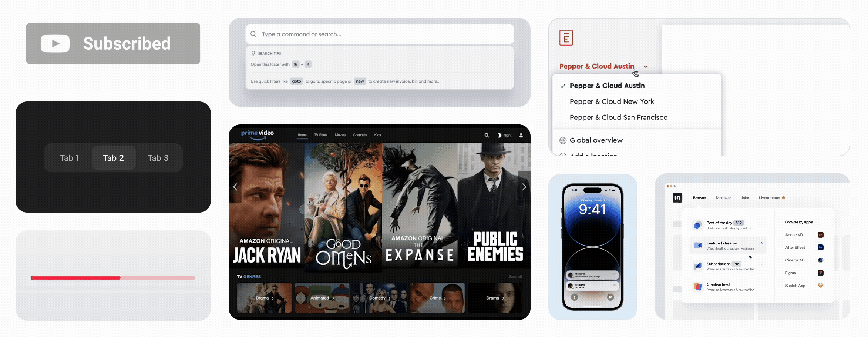Click the Prime Video logo
The width and height of the screenshot is (868, 337).
click(x=258, y=135)
